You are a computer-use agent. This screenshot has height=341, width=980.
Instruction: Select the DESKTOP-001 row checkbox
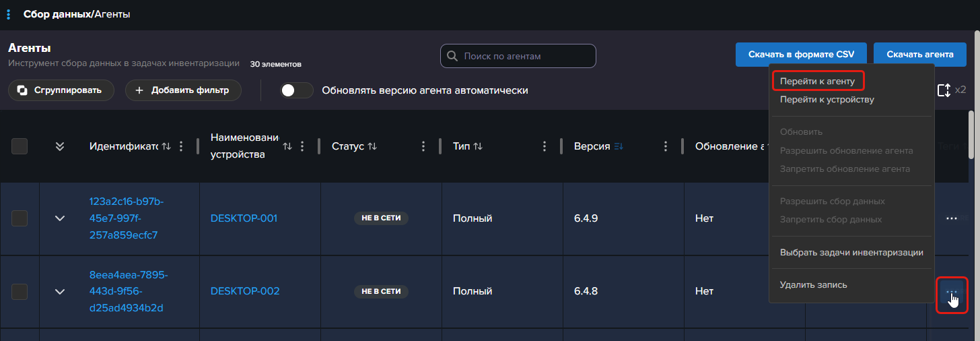tap(20, 218)
